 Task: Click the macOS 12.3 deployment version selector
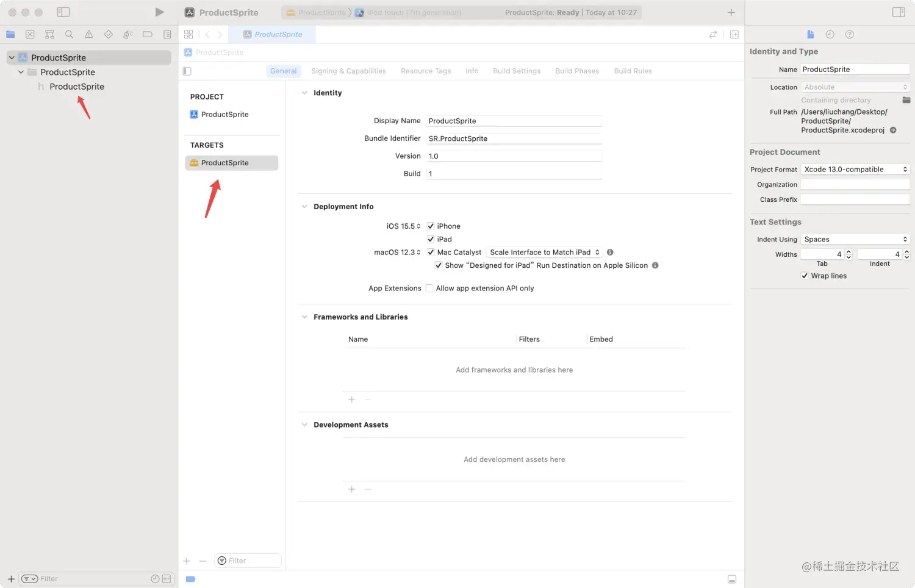397,253
